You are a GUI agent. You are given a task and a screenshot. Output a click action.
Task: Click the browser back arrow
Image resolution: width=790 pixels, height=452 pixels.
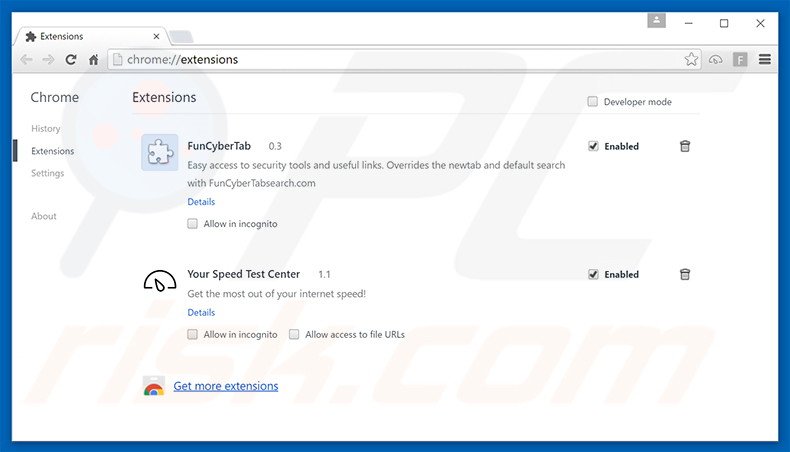click(x=26, y=60)
